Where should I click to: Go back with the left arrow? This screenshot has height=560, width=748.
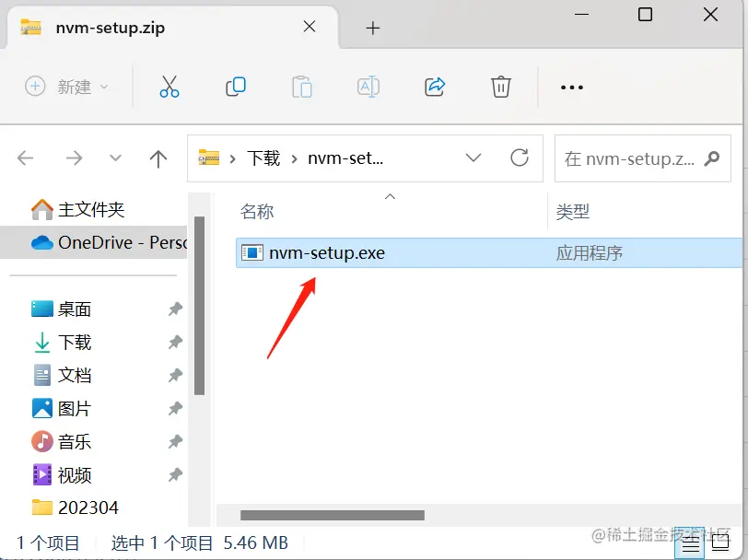[x=25, y=157]
